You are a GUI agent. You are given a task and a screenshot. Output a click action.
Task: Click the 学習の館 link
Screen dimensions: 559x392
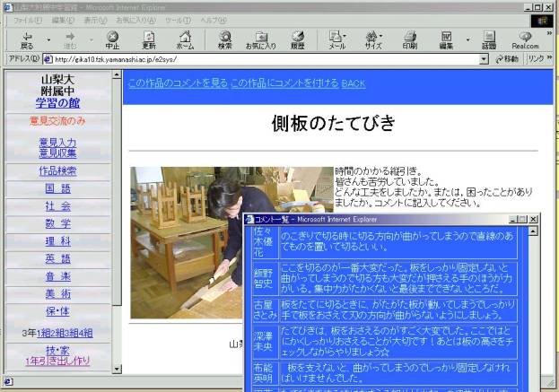click(57, 103)
